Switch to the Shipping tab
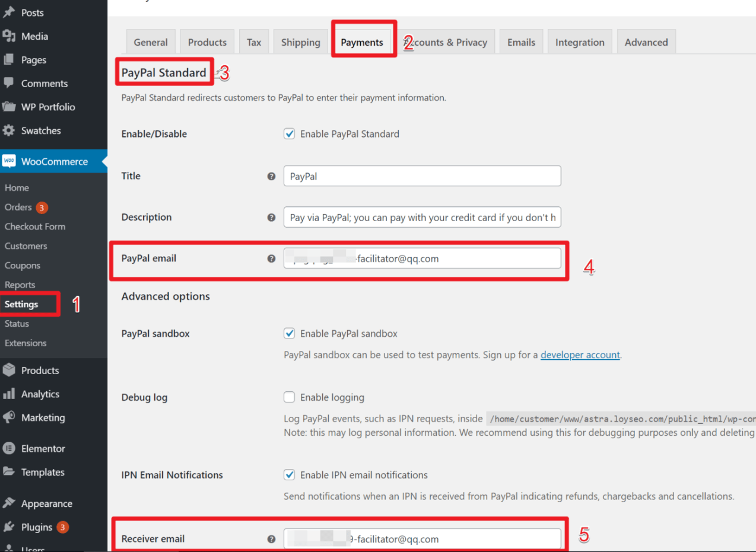756x552 pixels. pyautogui.click(x=300, y=42)
